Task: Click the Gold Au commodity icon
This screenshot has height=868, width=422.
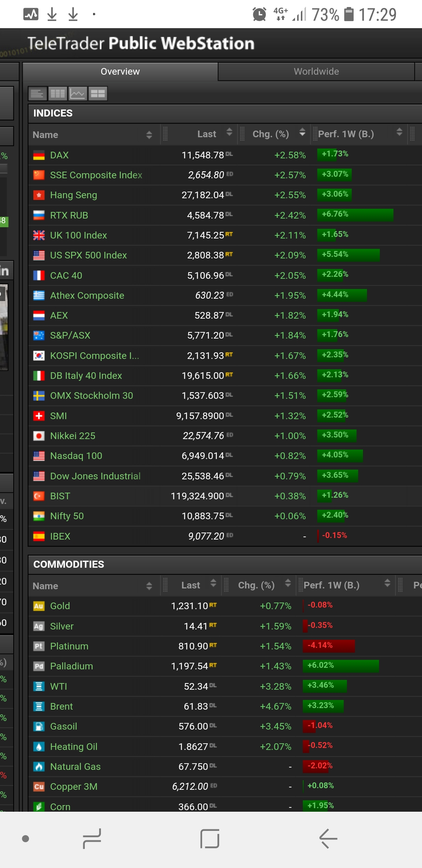Action: point(39,606)
